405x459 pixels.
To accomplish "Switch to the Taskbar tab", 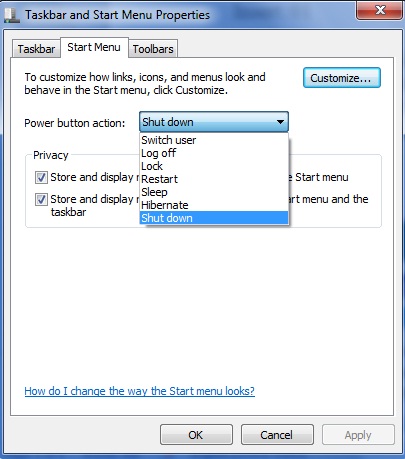I will 36,49.
